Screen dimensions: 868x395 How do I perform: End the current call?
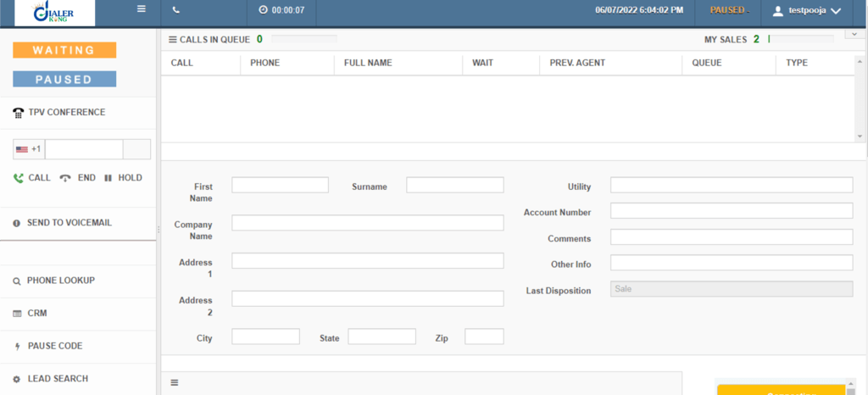pyautogui.click(x=78, y=178)
